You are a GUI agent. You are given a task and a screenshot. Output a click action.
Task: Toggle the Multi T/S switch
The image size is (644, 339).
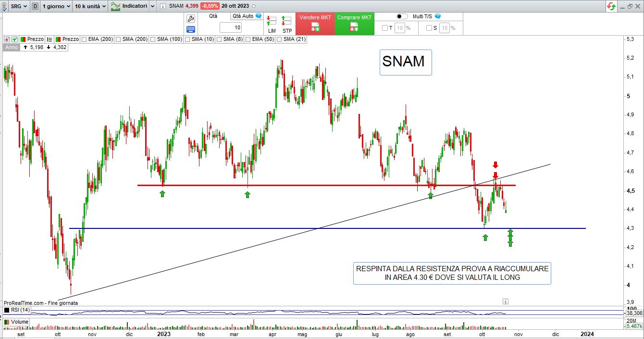pyautogui.click(x=402, y=16)
